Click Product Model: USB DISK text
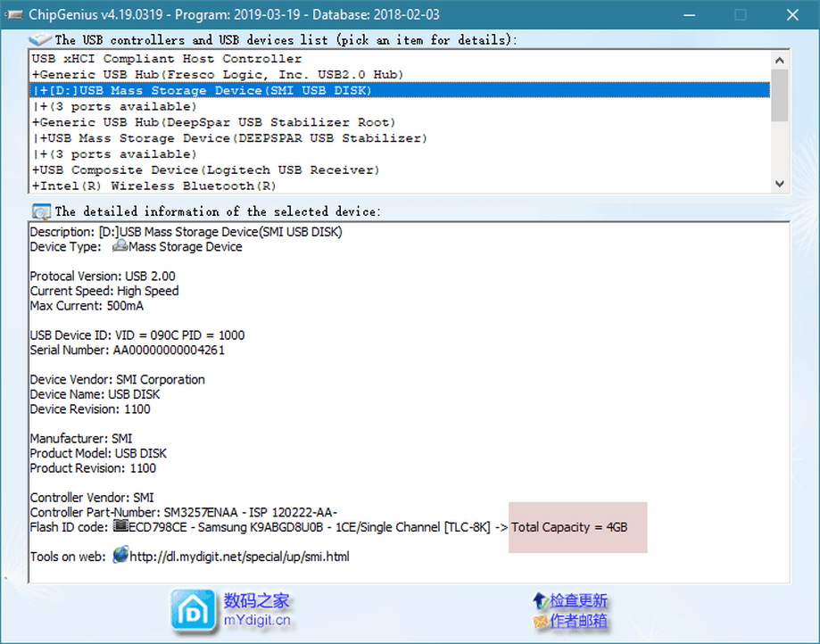 [98, 453]
